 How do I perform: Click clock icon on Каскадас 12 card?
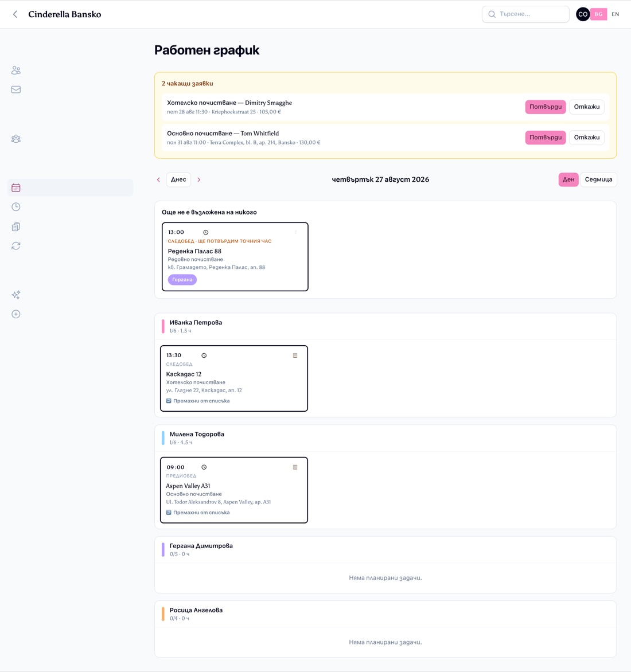204,355
